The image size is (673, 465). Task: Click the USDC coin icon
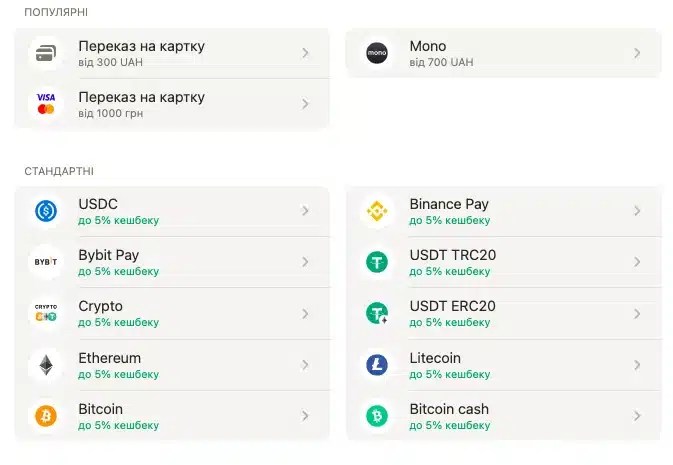[46, 211]
